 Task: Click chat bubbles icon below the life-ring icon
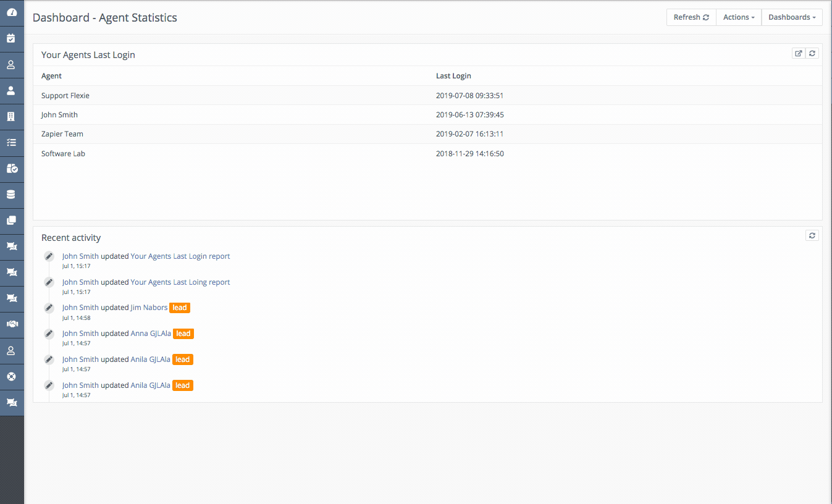tap(11, 402)
